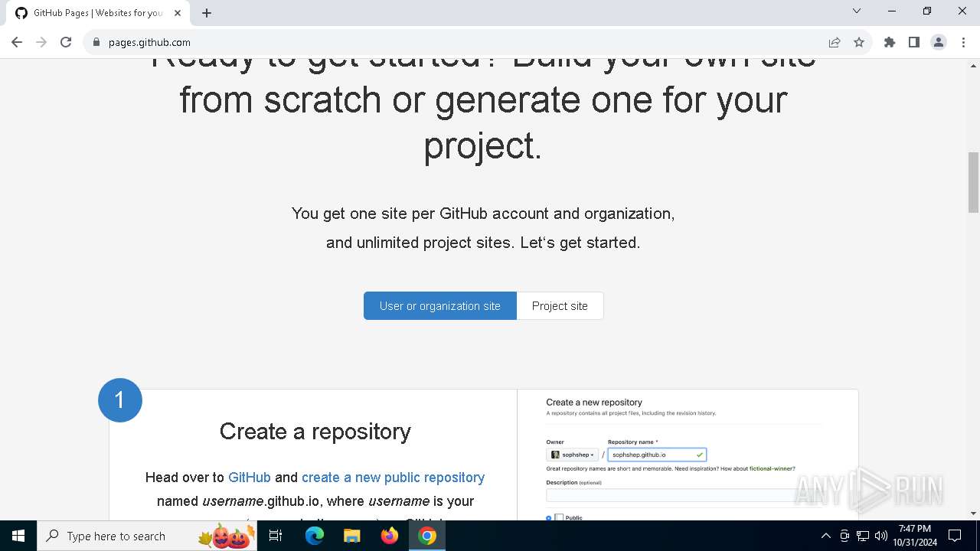Reload the GitHub Pages page
Viewport: 980px width, 551px height.
pyautogui.click(x=66, y=42)
